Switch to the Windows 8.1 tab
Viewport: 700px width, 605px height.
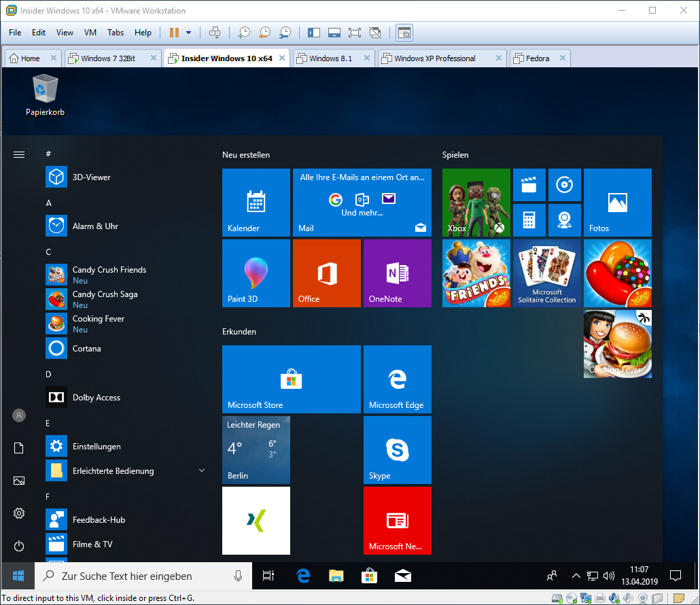coord(330,58)
